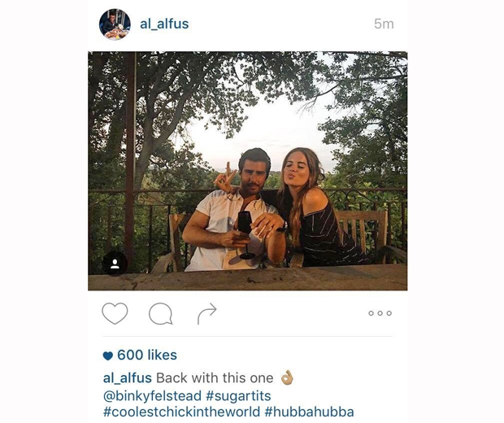This screenshot has width=504, height=423.
Task: Share the post with arrow icon
Action: (x=206, y=313)
